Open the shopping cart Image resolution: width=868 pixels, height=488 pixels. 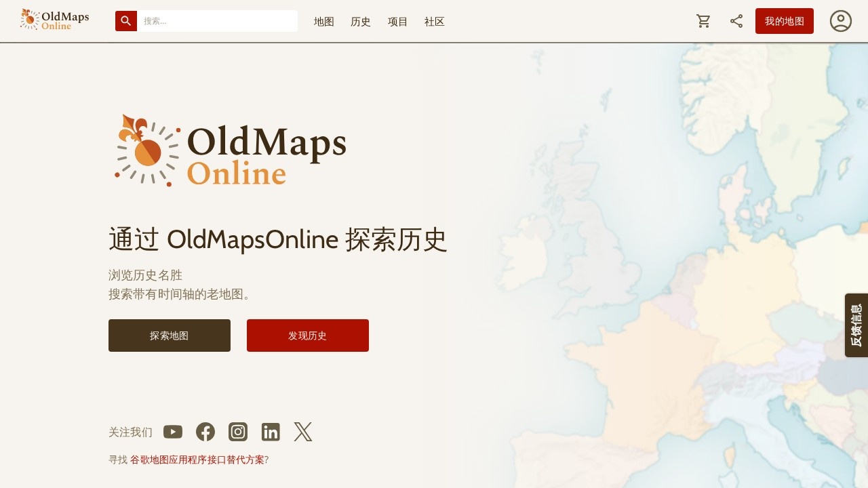[x=703, y=21]
